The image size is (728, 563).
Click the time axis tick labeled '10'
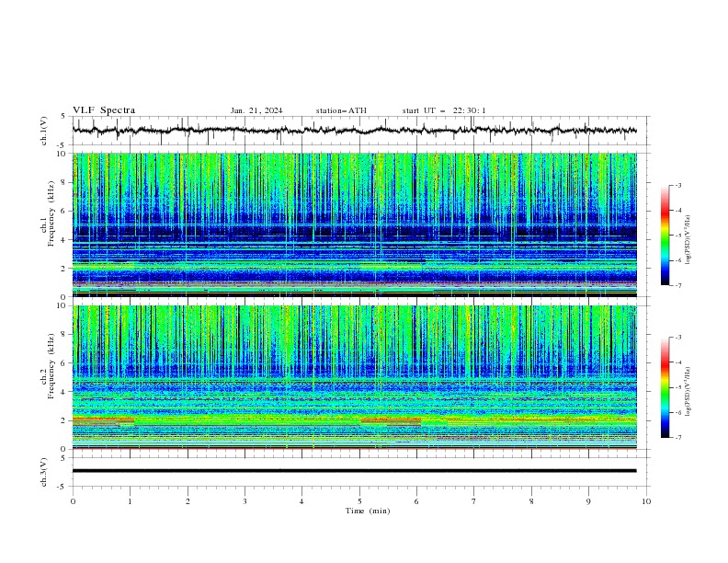[646, 501]
